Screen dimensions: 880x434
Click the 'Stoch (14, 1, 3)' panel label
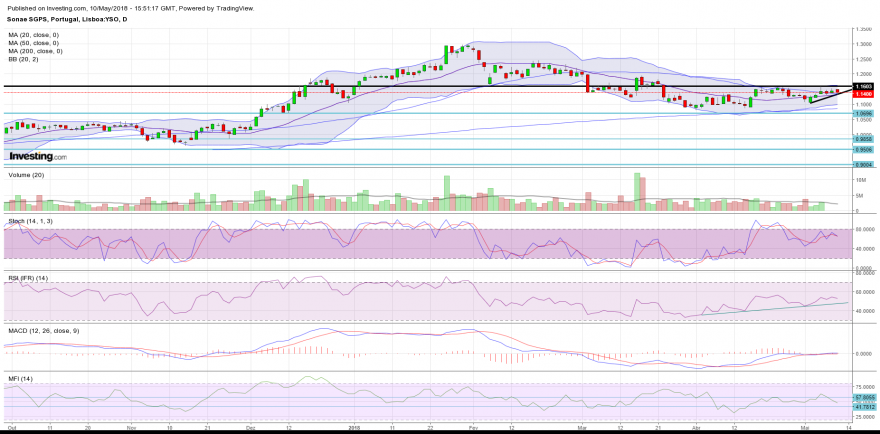[31, 221]
